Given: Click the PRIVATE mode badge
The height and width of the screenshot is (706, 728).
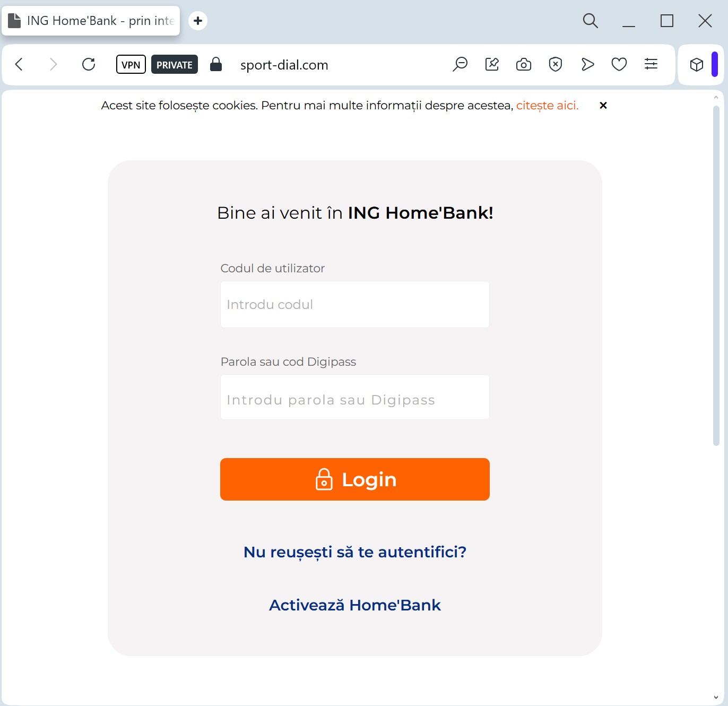Looking at the screenshot, I should coord(174,65).
